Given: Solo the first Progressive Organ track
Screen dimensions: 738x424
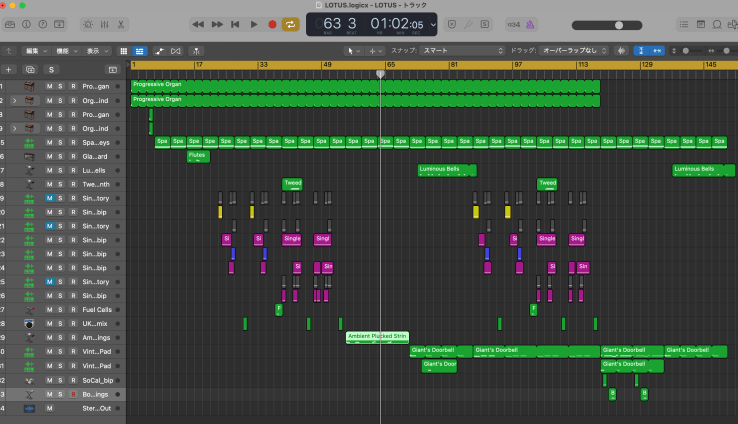Looking at the screenshot, I should 60,87.
